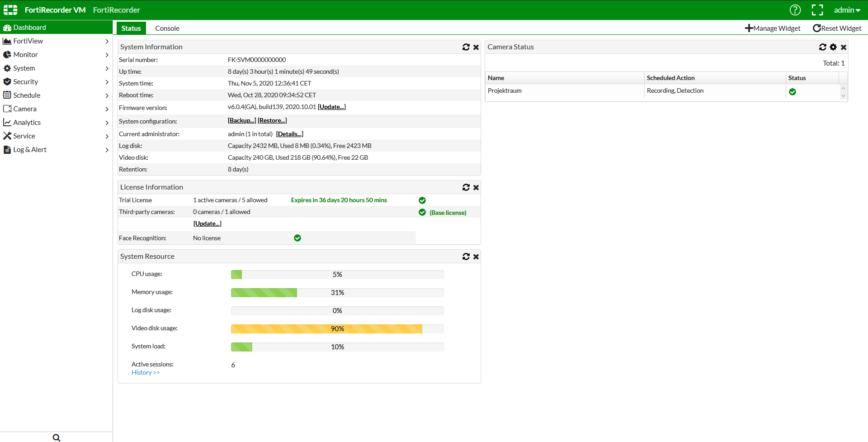The height and width of the screenshot is (442, 868).
Task: Click the Dashboard gauge icon
Action: (7, 28)
